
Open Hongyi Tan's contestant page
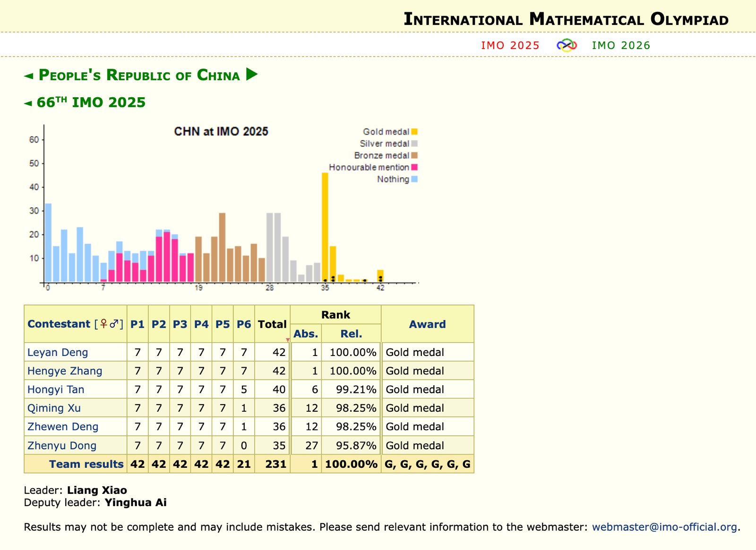[56, 389]
